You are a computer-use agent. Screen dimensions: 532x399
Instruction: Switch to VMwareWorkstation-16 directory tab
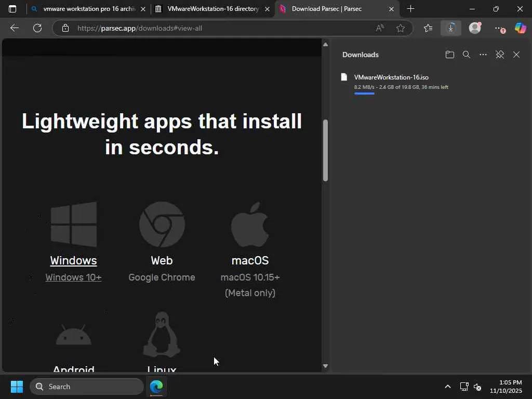213,9
